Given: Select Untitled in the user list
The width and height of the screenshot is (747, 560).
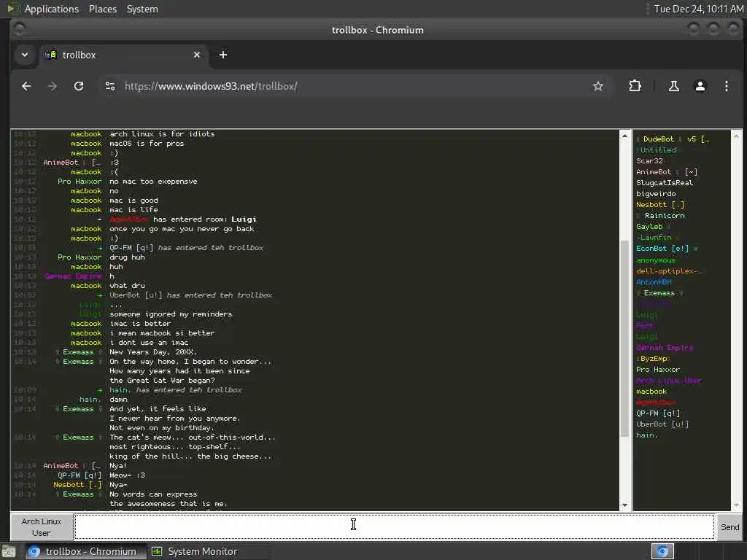Looking at the screenshot, I should (657, 150).
